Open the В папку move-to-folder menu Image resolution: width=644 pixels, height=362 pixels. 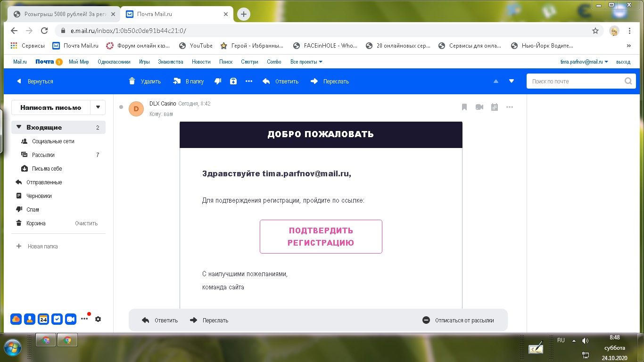[189, 81]
